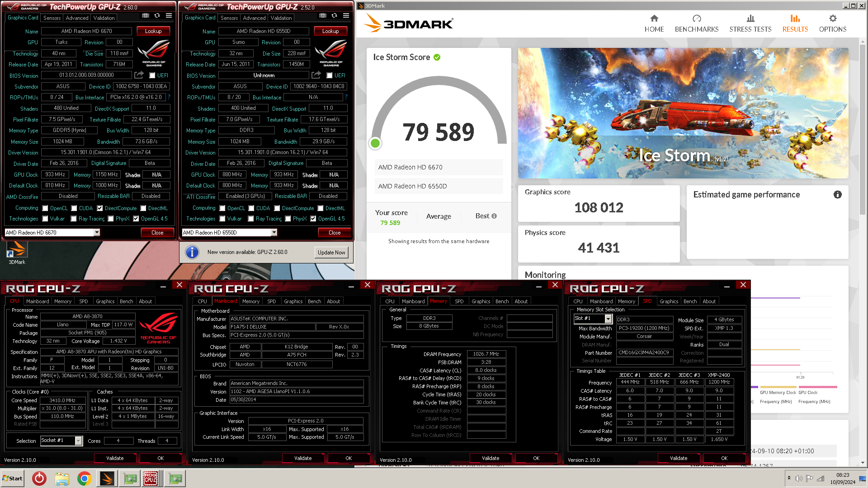This screenshot has height=488, width=868.
Task: Open 3DMark OPTIONS gear icon
Action: click(833, 19)
